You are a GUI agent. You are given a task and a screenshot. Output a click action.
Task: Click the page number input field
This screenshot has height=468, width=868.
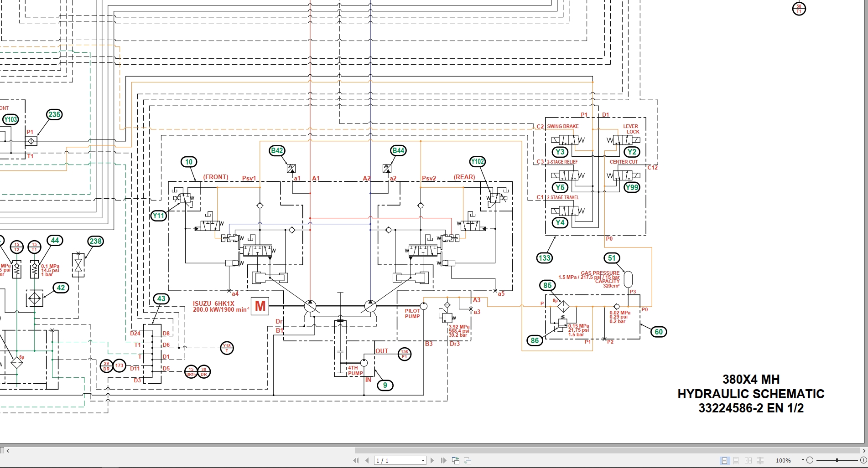(397, 460)
